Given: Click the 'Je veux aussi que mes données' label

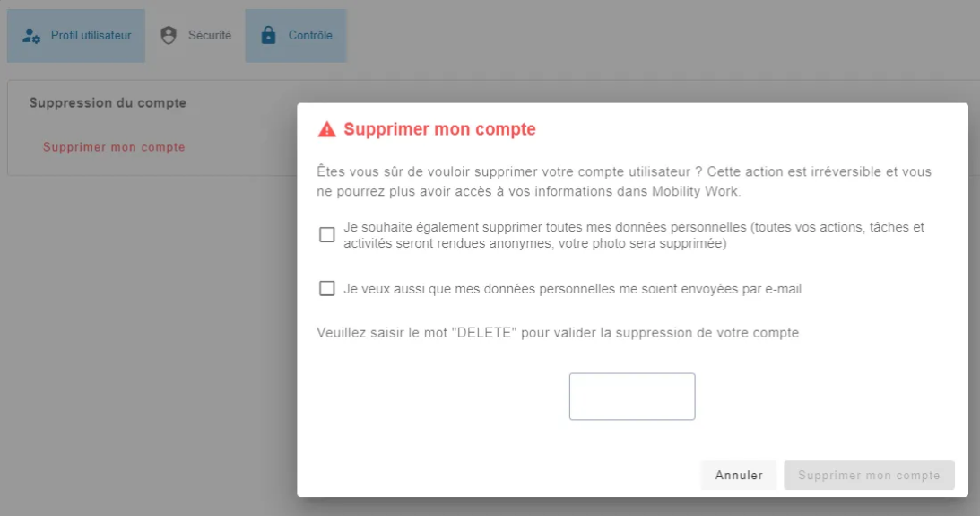Looking at the screenshot, I should (x=572, y=289).
